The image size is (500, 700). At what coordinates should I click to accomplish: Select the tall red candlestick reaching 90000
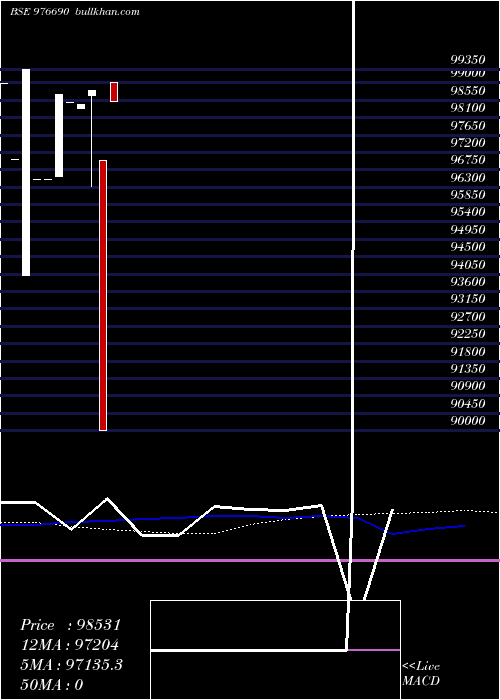103,296
